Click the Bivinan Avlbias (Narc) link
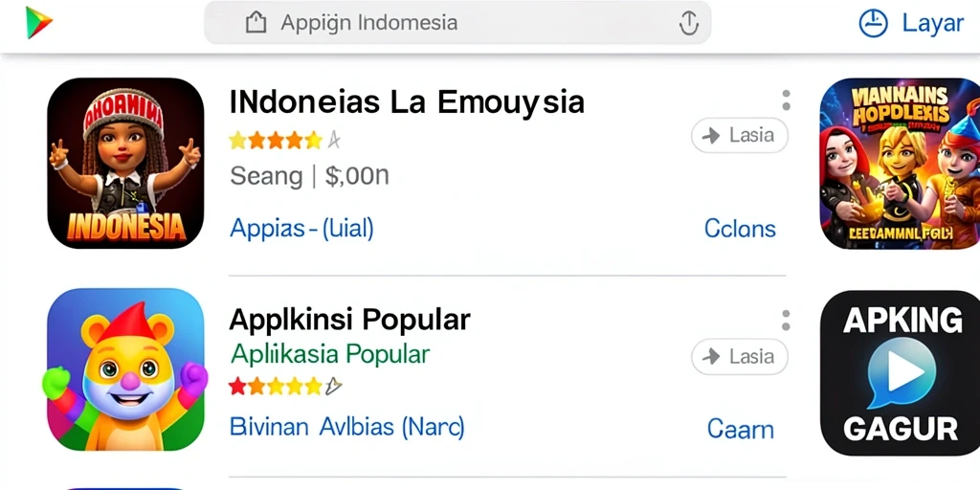The width and height of the screenshot is (980, 490). tap(346, 428)
